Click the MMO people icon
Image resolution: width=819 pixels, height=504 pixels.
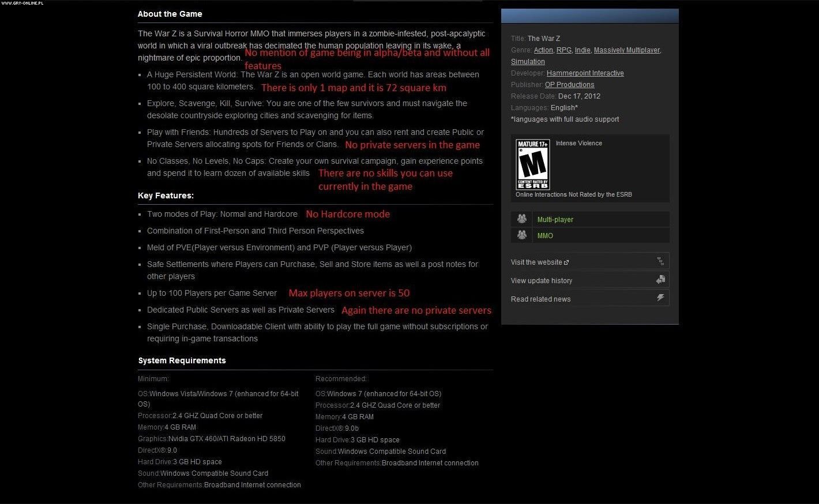point(522,235)
